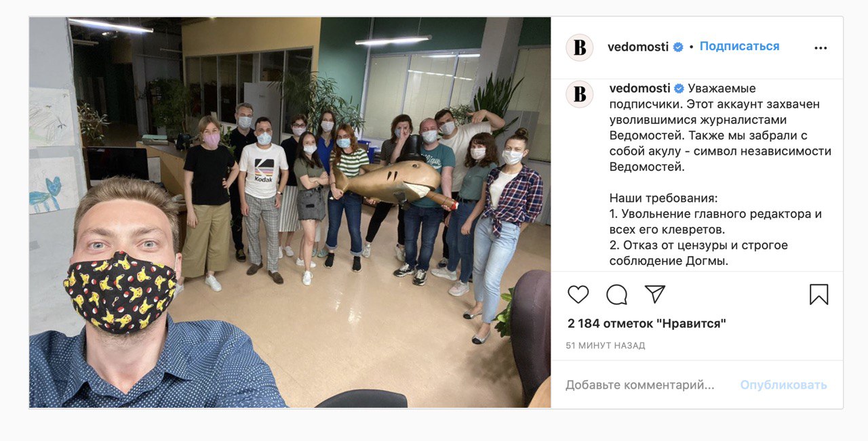The height and width of the screenshot is (441, 868).
Task: Open the vedomosti avatar in the post header
Action: [580, 47]
